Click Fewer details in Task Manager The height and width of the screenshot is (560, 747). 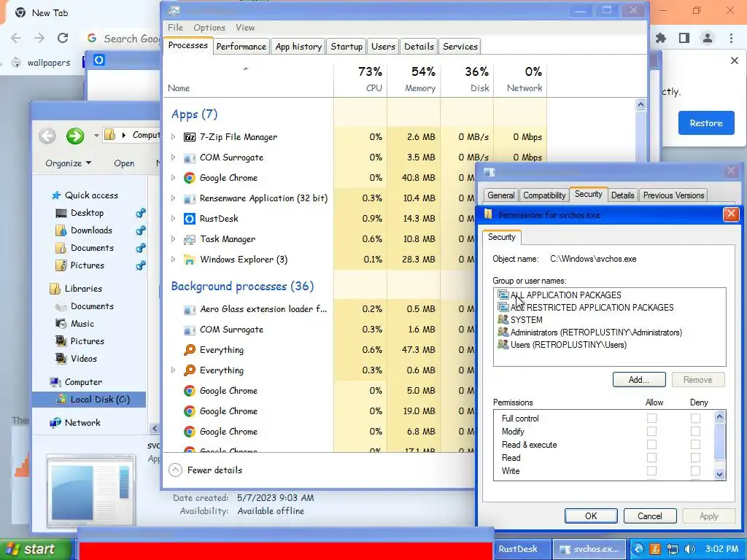pyautogui.click(x=206, y=470)
